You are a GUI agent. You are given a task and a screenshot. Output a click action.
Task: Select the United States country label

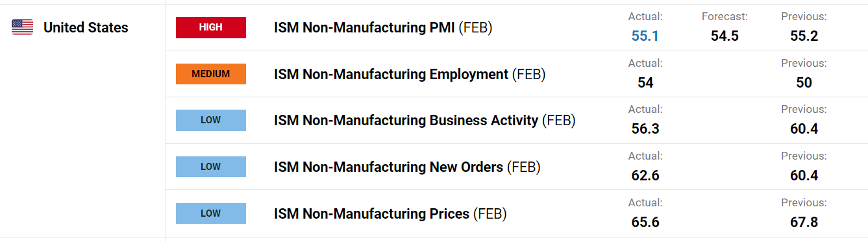86,28
